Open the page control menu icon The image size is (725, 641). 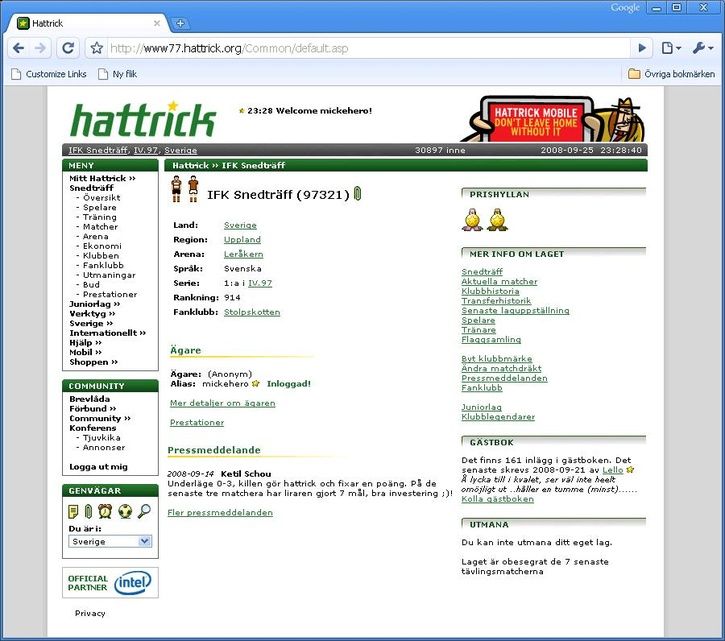671,48
